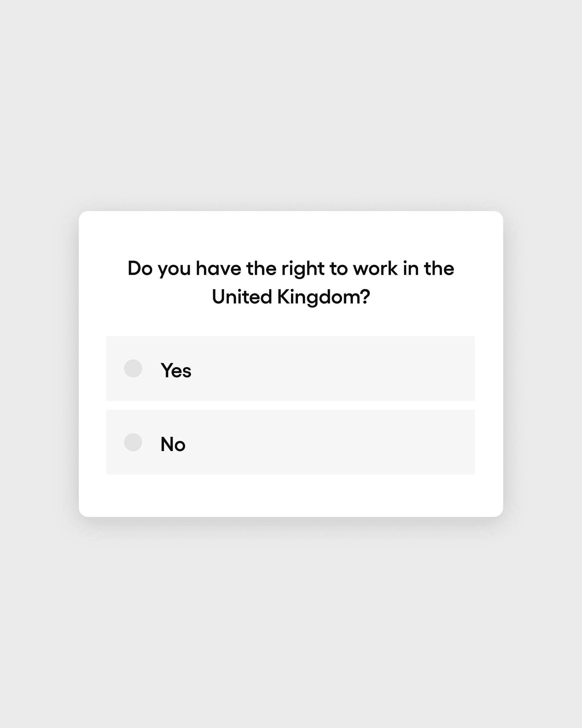Viewport: 582px width, 728px height.
Task: Tick the grey circle beside No
Action: [133, 442]
